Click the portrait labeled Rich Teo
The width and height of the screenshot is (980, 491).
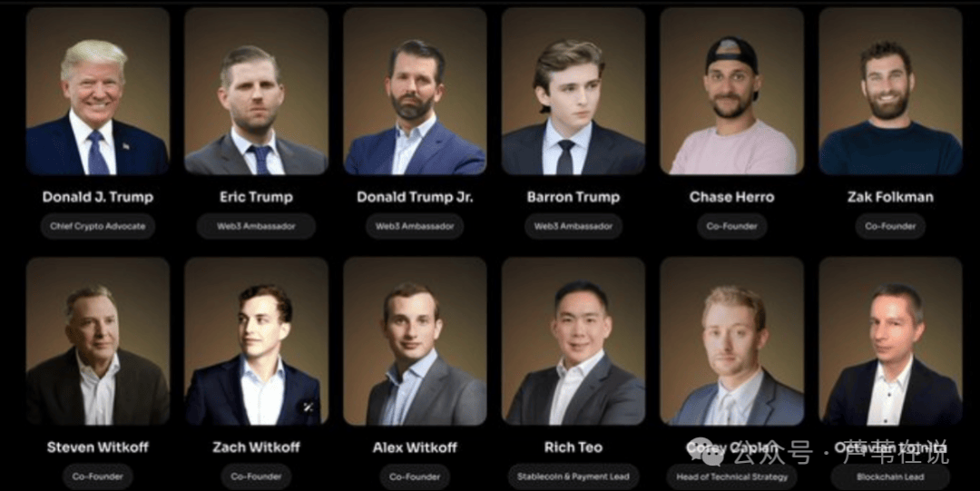pos(573,341)
